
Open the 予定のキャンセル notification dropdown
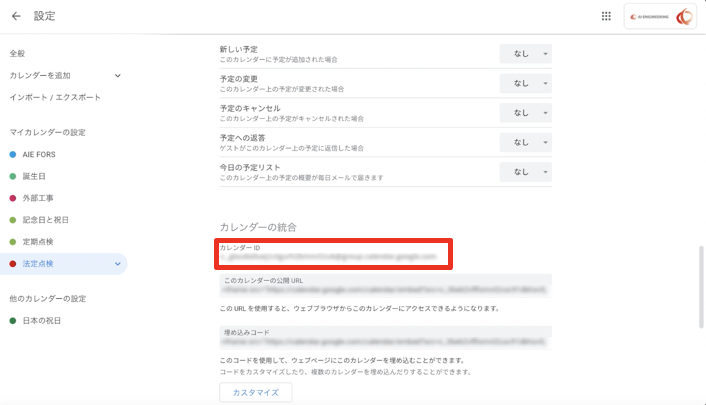click(x=525, y=113)
